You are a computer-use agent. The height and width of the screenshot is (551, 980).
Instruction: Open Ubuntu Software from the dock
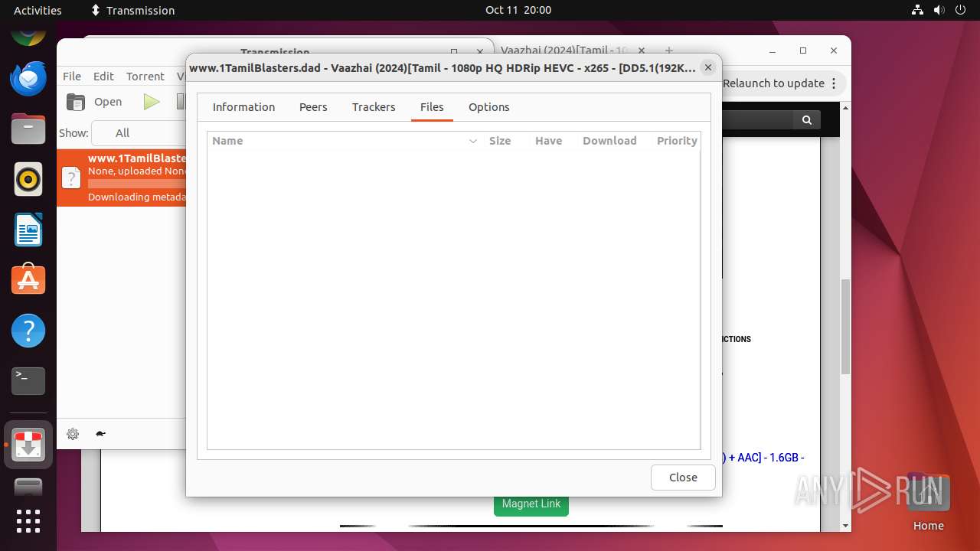(x=28, y=280)
